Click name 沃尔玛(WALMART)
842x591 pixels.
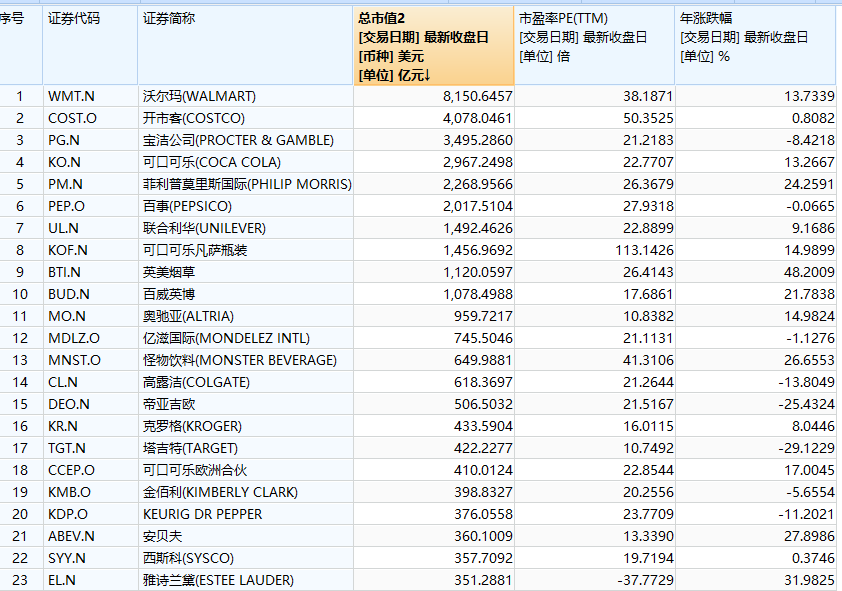point(199,97)
